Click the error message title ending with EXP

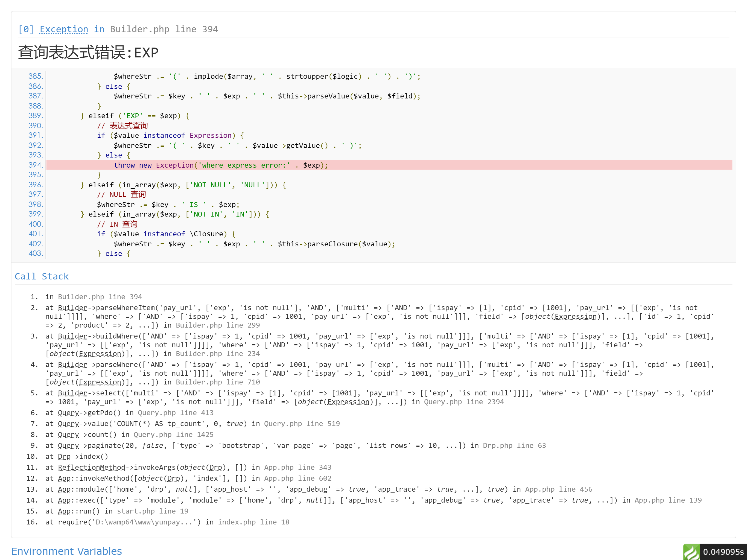[x=88, y=53]
